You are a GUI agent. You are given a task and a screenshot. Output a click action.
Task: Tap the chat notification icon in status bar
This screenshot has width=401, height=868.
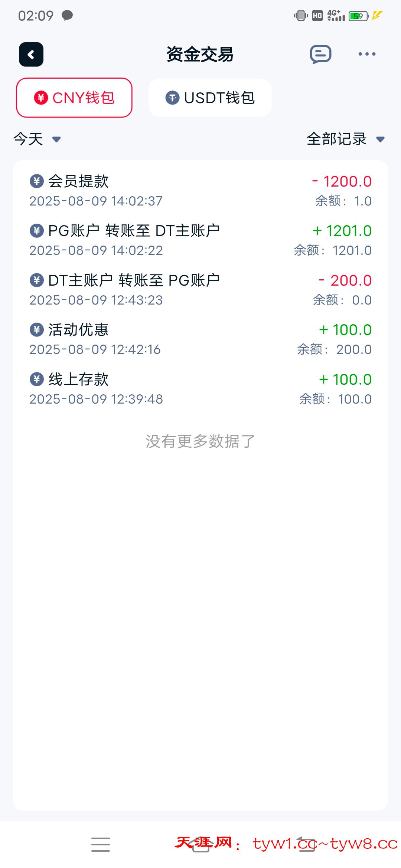coord(67,16)
